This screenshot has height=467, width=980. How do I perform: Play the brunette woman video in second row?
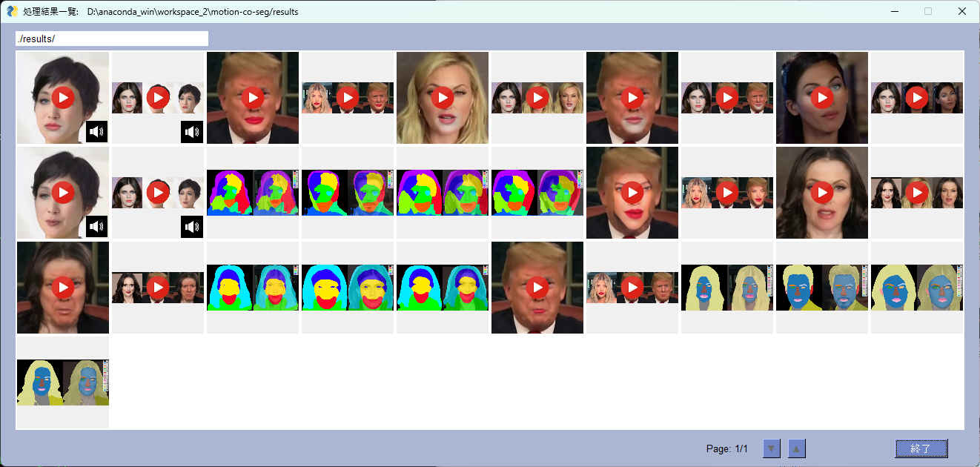click(821, 193)
